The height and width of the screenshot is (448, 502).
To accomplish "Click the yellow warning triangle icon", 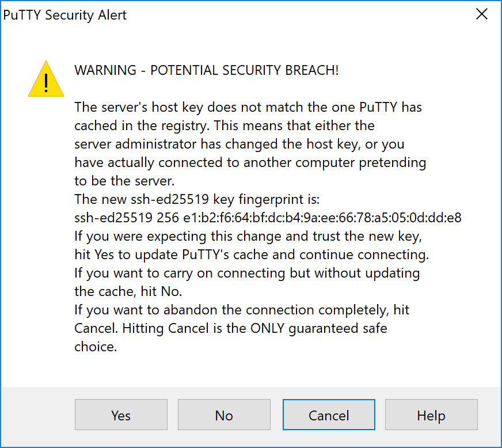I will click(45, 79).
